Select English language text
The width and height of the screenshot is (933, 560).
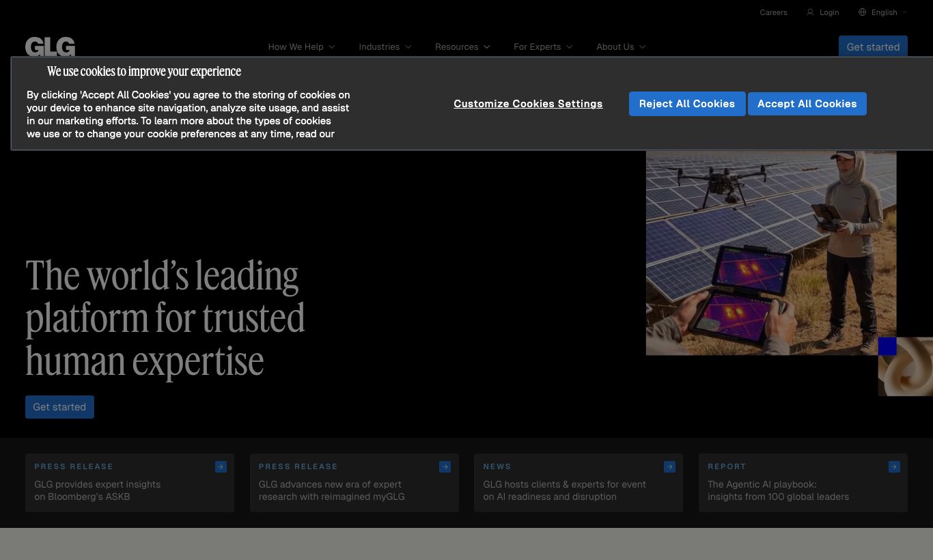[885, 12]
